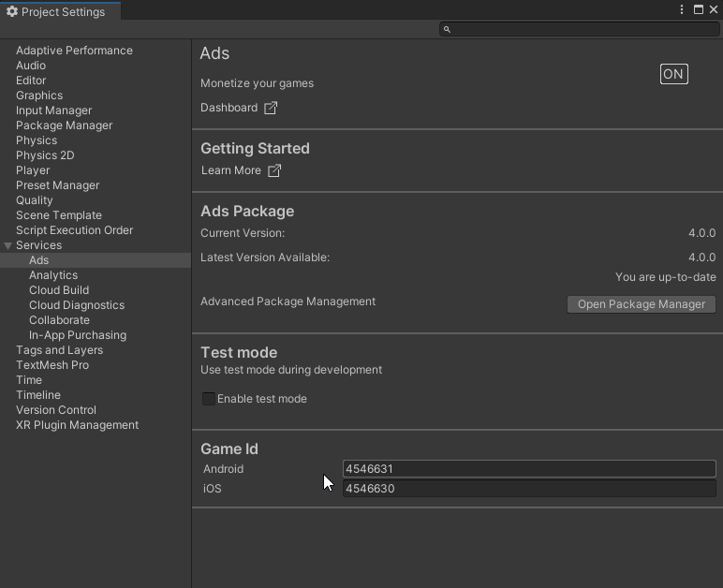The height and width of the screenshot is (588, 723).
Task: Click 'Use test mode during development' text
Action: point(291,370)
